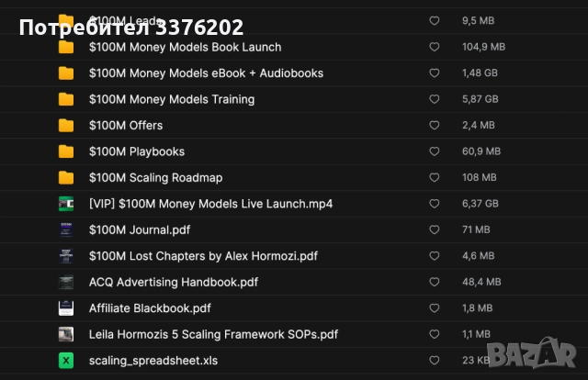
Task: Click the 2,4 MB size value
Action: [479, 125]
